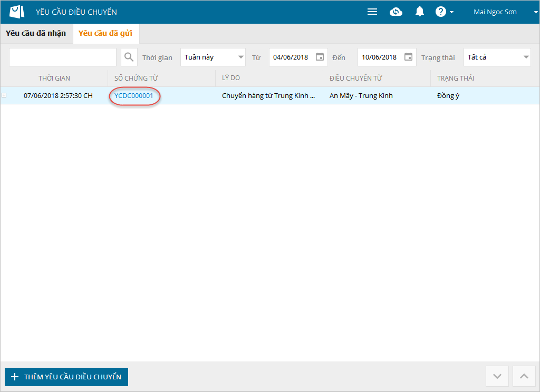Click the up arrow navigation button
The height and width of the screenshot is (392, 540).
pos(524,376)
